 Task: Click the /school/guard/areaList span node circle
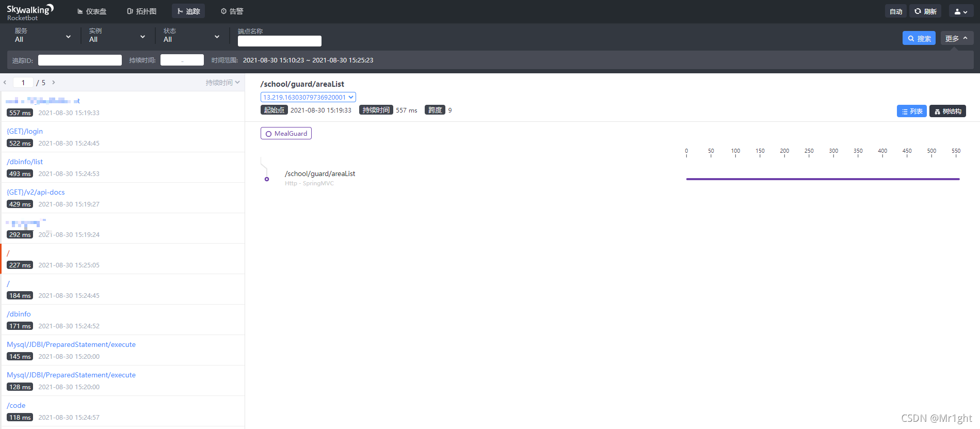pyautogui.click(x=267, y=179)
